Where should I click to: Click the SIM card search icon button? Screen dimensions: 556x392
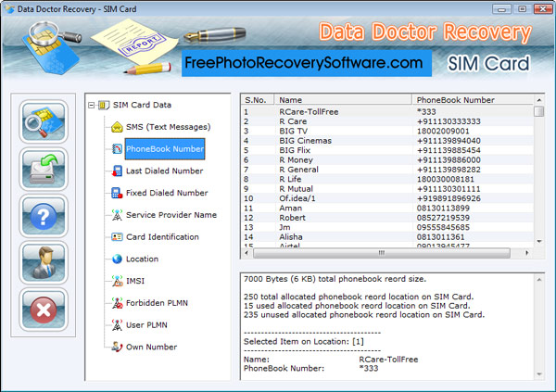pos(44,121)
